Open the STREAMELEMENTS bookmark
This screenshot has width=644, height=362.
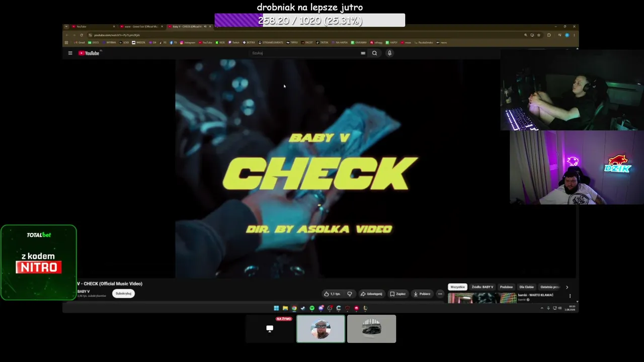(x=270, y=43)
